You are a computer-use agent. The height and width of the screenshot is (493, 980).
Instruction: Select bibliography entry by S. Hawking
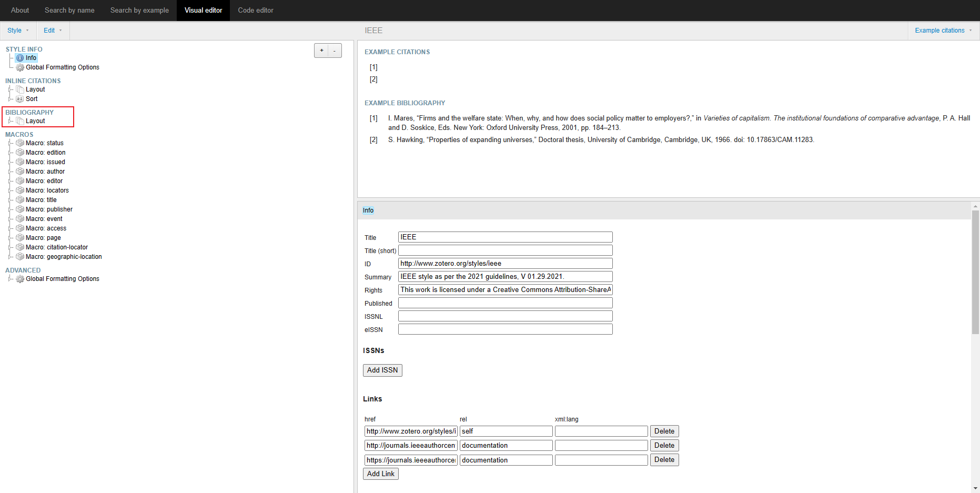pos(601,140)
